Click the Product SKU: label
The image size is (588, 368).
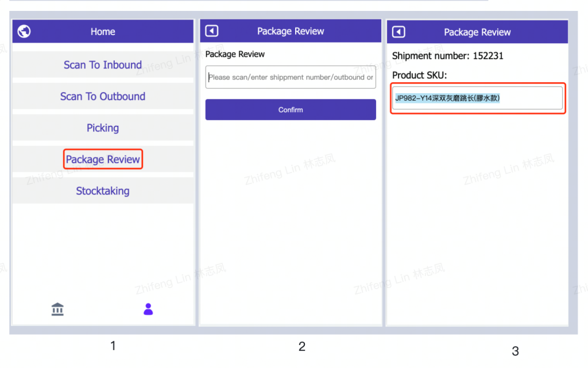click(419, 75)
